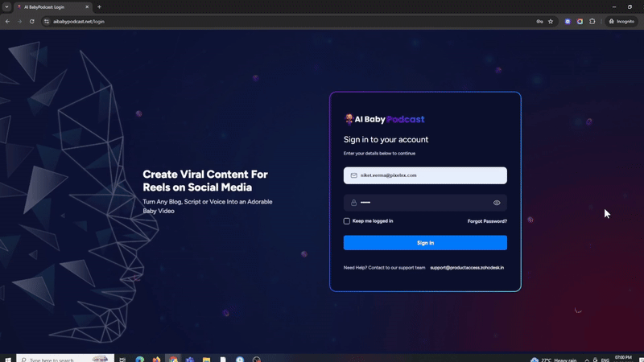644x362 pixels.
Task: Open the rainbow circle extension icon
Action: click(580, 22)
